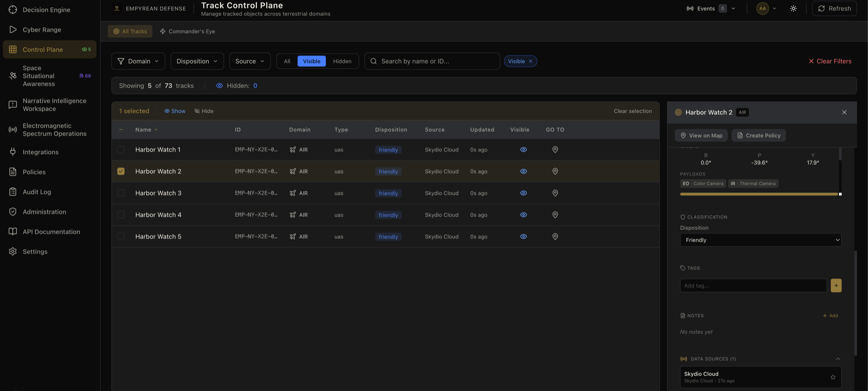Check the Harbor Watch 4 row checkbox
This screenshot has height=391, width=868.
121,215
